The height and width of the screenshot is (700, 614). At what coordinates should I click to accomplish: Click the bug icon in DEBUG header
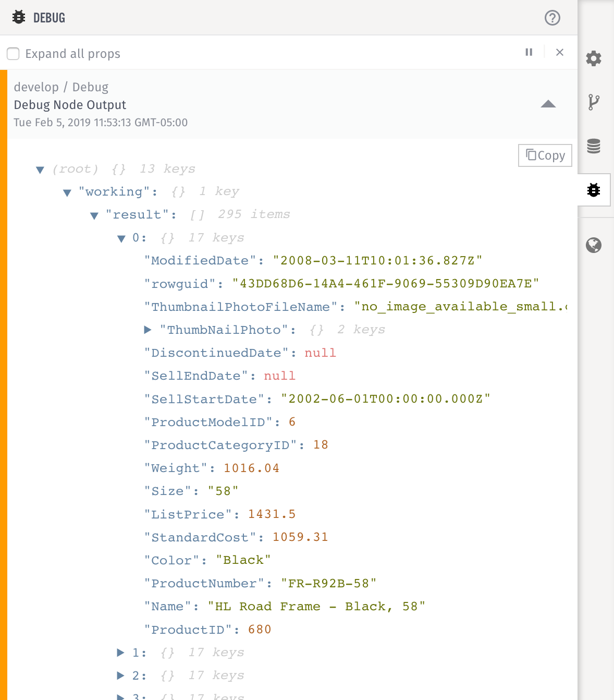(19, 17)
